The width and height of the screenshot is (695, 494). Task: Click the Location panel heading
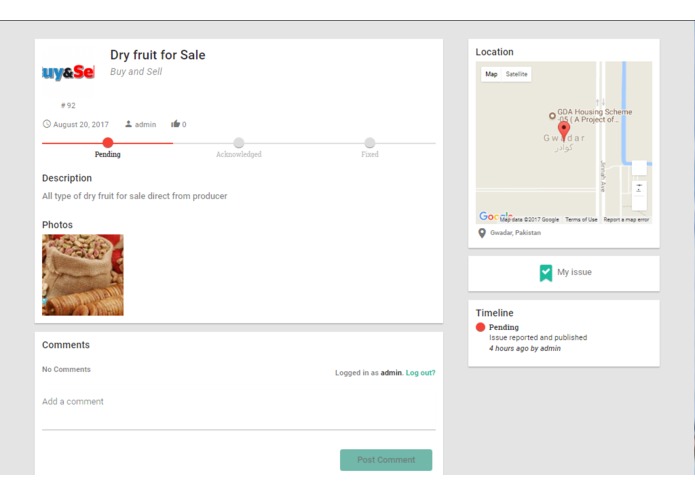click(495, 52)
